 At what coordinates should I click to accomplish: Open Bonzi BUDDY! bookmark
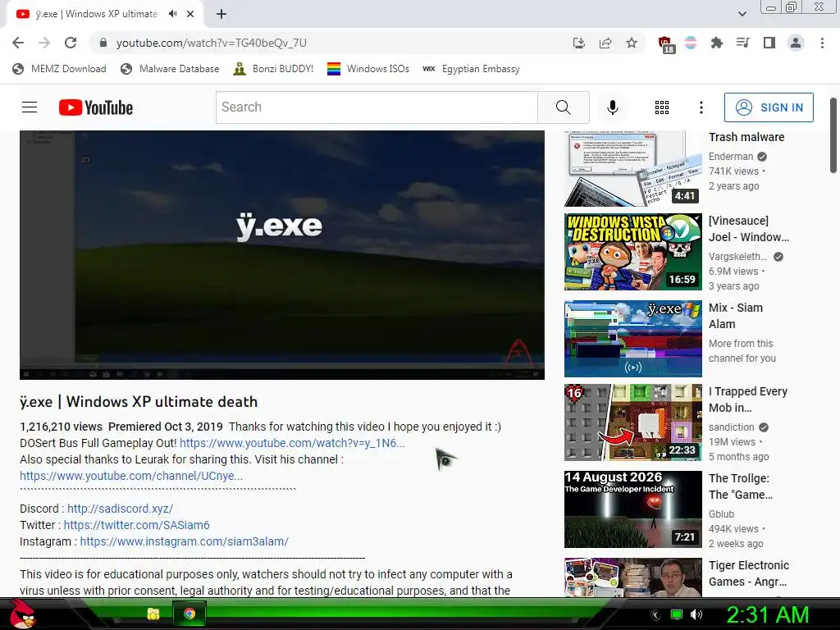(x=273, y=69)
